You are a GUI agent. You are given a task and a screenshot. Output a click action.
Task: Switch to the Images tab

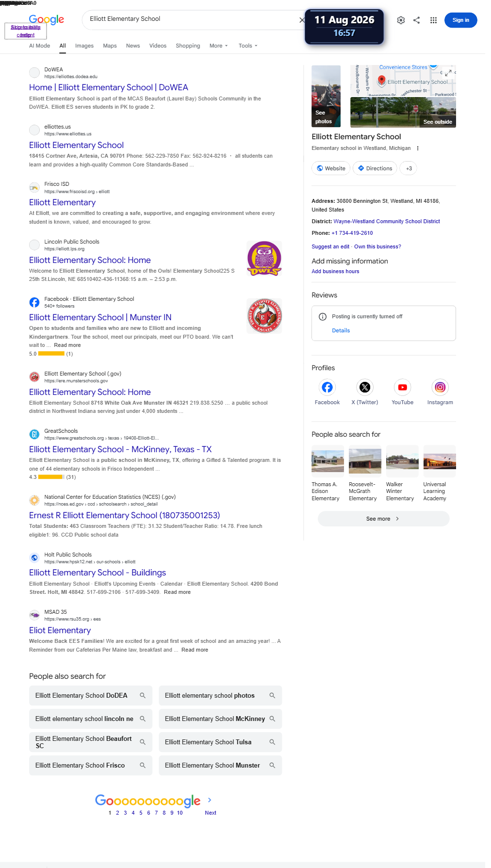[84, 46]
